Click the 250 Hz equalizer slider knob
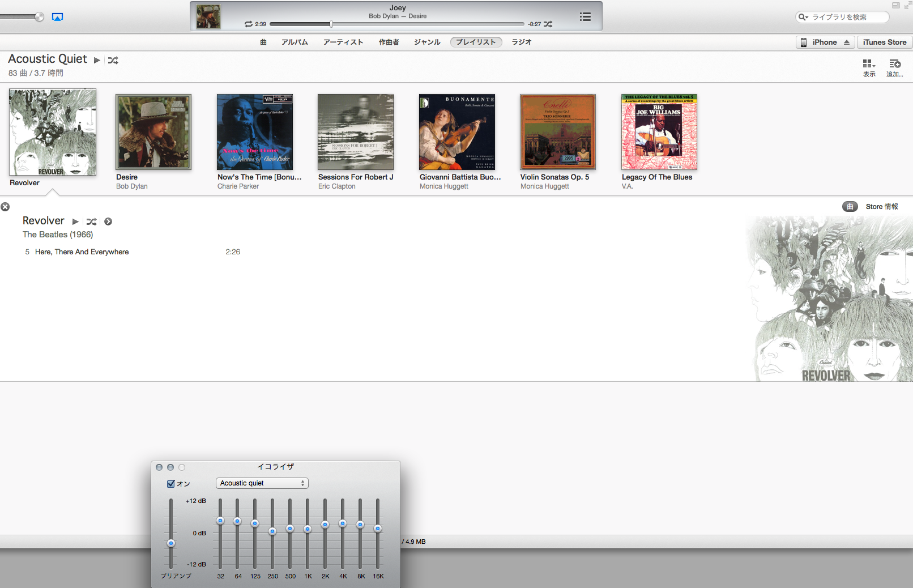913x588 pixels. pyautogui.click(x=272, y=531)
